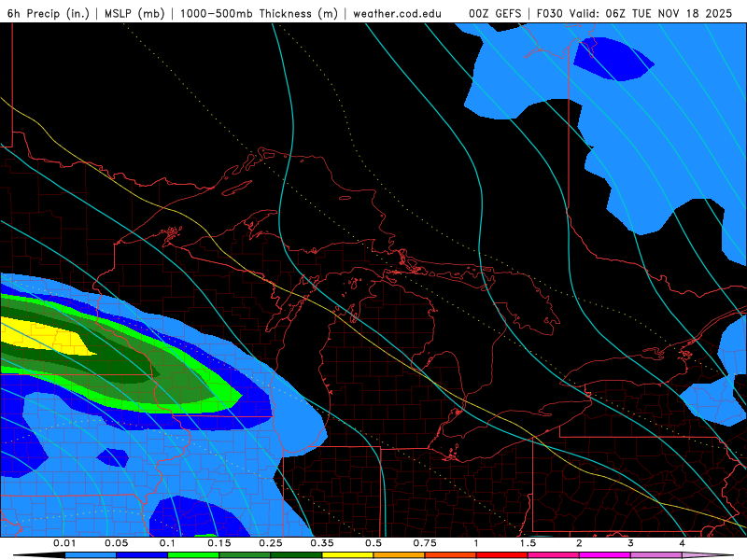Select the violet swatch after 3
747x560 pixels.
point(656,555)
